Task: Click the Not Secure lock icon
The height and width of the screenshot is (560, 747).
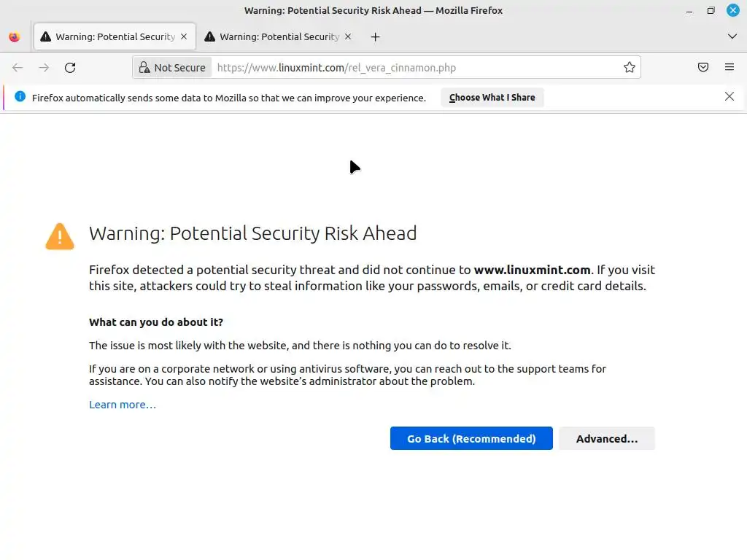Action: click(x=144, y=68)
